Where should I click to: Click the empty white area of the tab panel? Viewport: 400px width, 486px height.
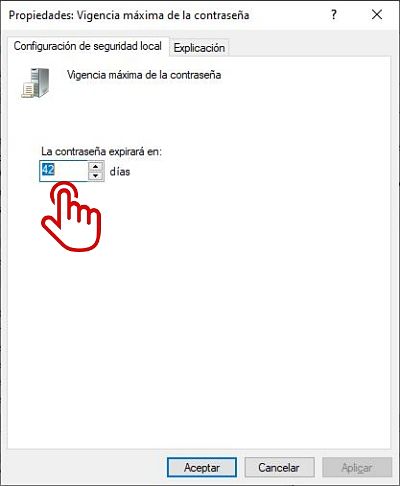click(x=233, y=317)
